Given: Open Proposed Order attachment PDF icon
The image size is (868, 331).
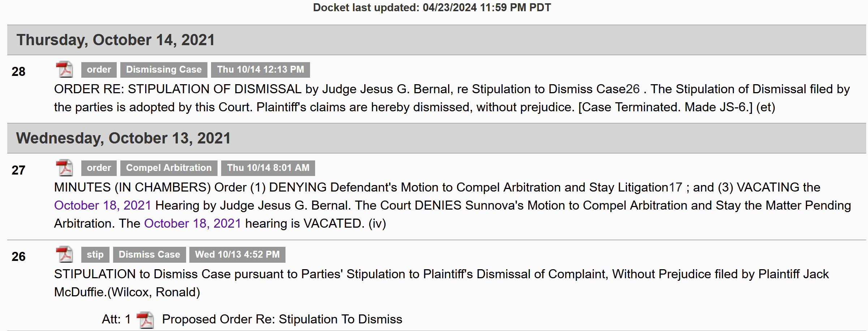Looking at the screenshot, I should point(145,320).
